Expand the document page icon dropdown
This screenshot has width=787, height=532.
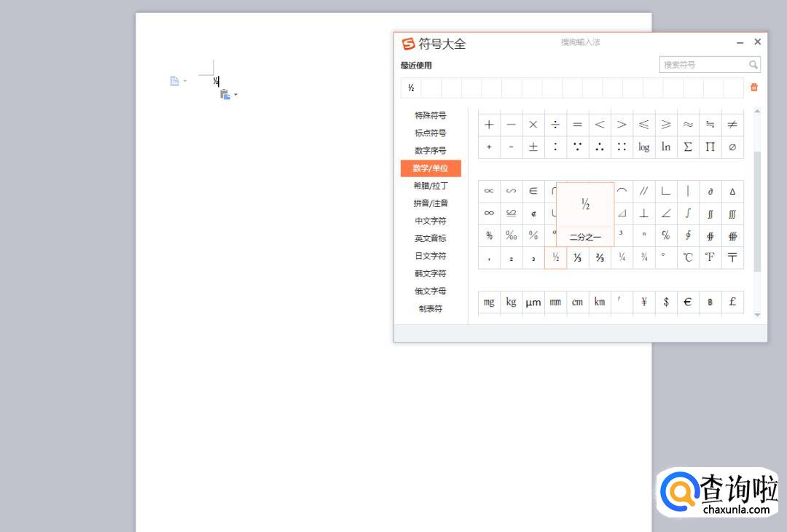tap(184, 81)
